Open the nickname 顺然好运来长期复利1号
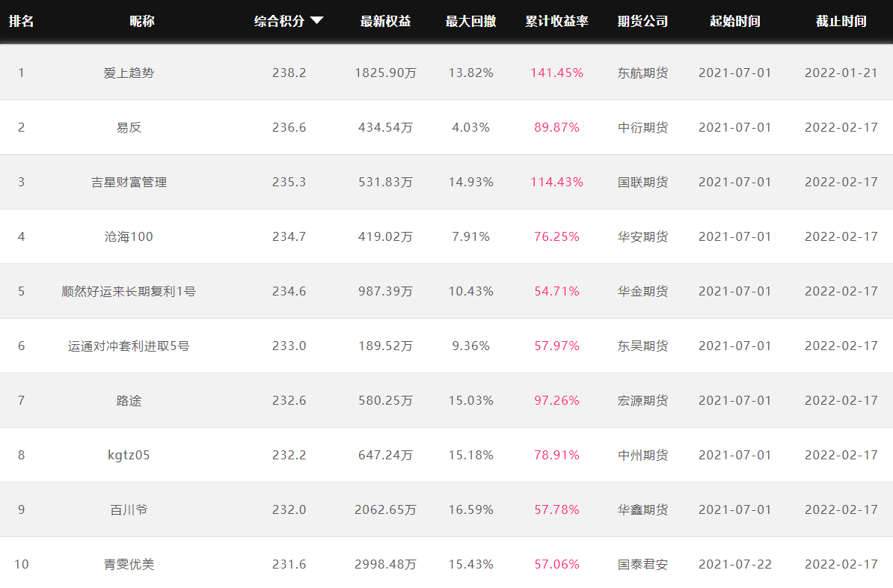 pyautogui.click(x=129, y=291)
